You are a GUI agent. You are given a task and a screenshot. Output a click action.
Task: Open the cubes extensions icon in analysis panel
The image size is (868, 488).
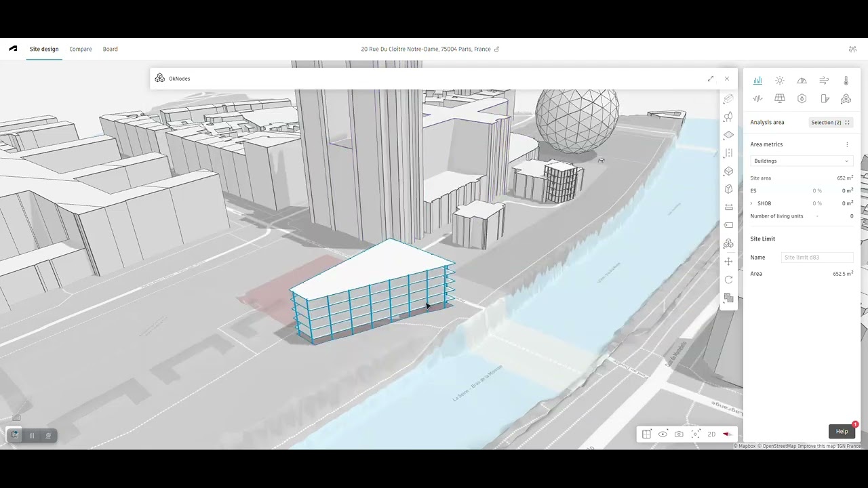pos(846,99)
